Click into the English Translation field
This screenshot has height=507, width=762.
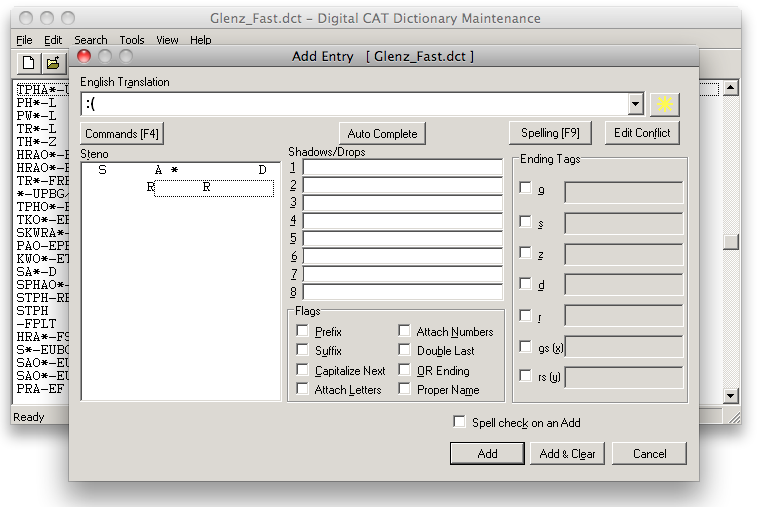[x=355, y=104]
